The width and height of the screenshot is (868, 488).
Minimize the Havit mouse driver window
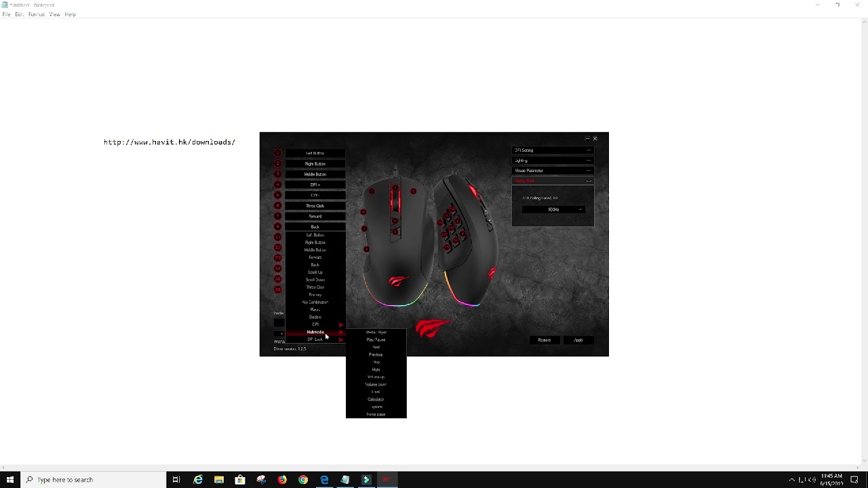coord(587,138)
